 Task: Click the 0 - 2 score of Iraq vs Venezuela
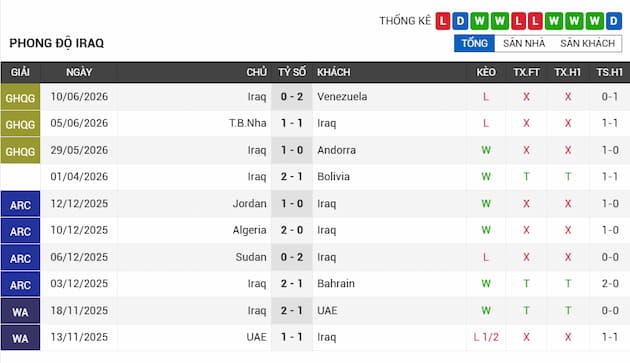pyautogui.click(x=292, y=96)
